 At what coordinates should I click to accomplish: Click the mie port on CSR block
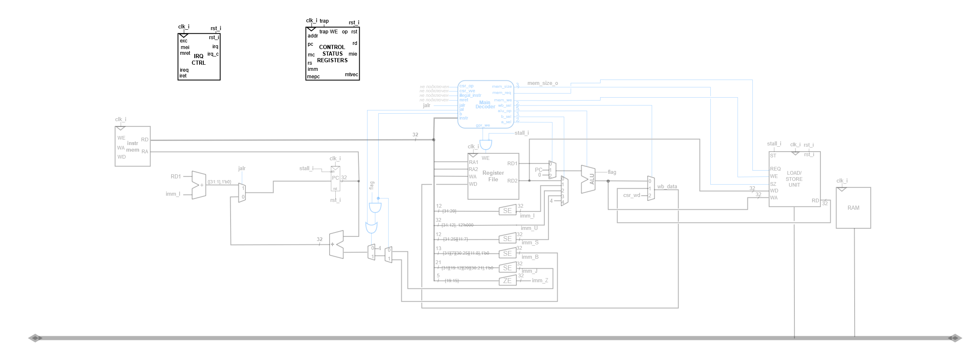(353, 54)
